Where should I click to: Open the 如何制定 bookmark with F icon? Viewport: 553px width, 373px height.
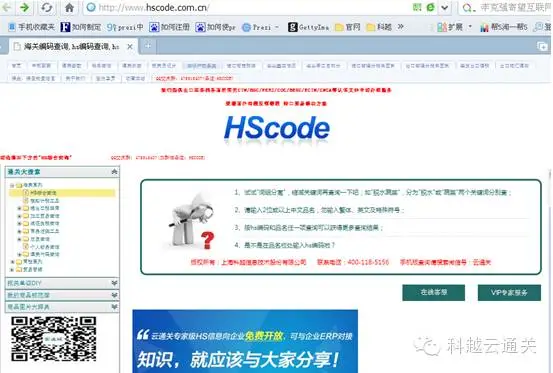[x=81, y=27]
